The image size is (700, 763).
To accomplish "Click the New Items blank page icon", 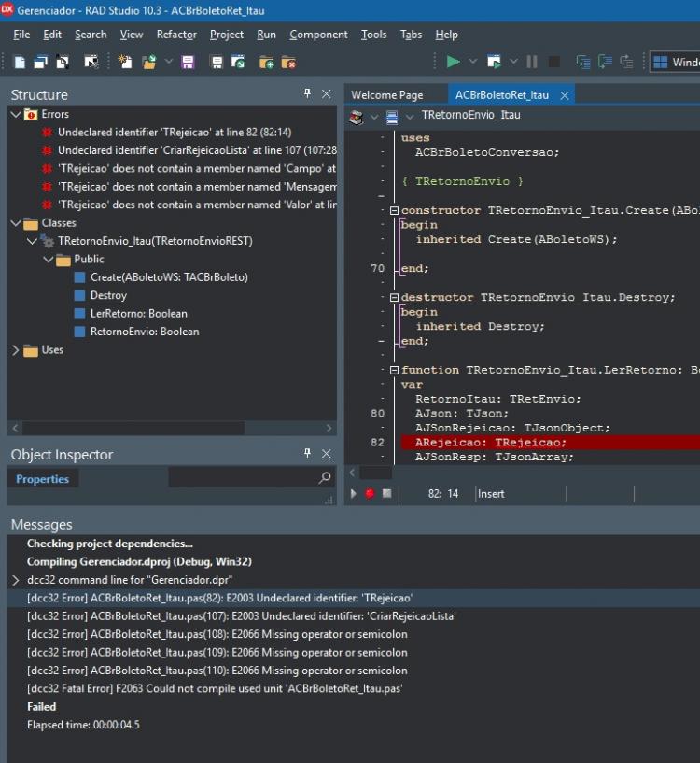I will point(20,63).
